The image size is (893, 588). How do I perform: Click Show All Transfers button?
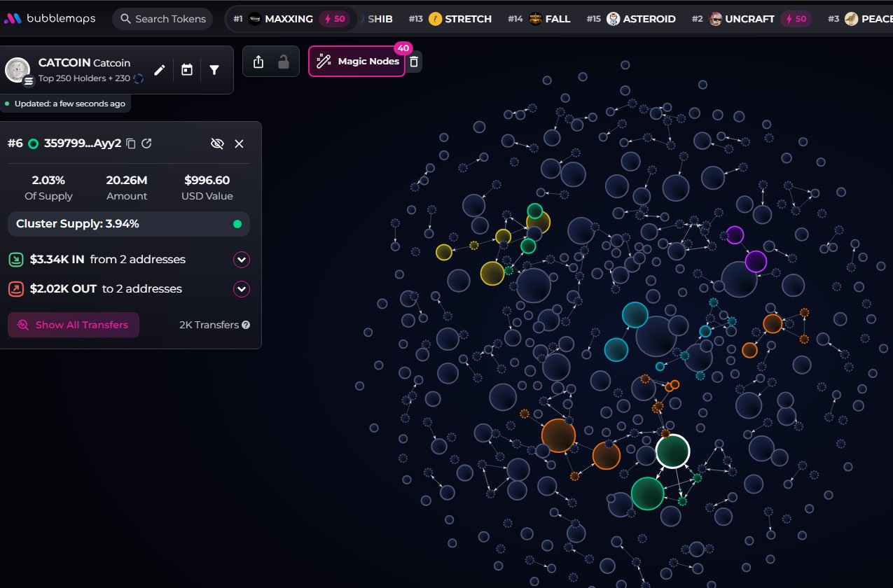[x=74, y=325]
